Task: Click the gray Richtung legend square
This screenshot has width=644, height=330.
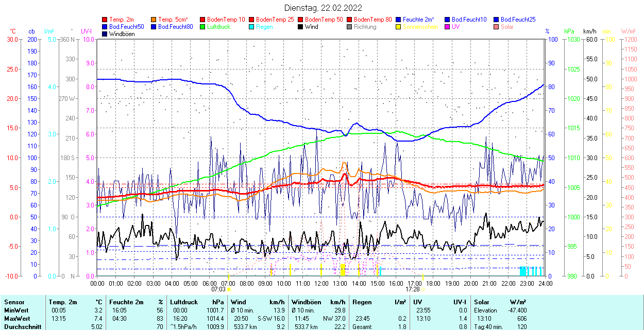Action: 349,27
